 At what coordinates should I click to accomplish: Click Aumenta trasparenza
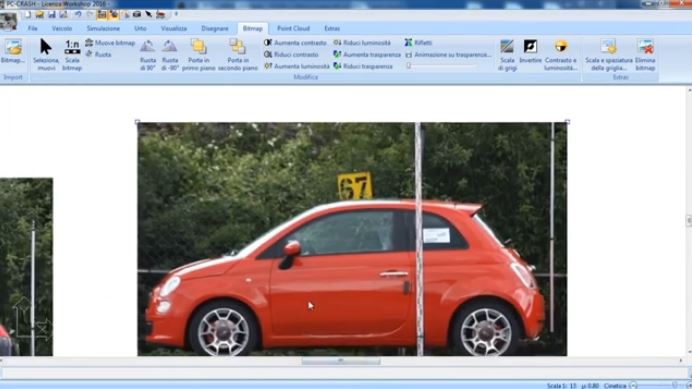[x=367, y=54]
